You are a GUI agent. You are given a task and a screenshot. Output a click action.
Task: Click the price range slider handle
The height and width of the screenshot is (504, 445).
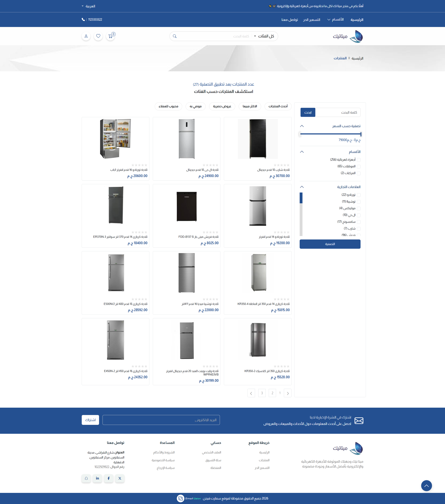click(360, 134)
